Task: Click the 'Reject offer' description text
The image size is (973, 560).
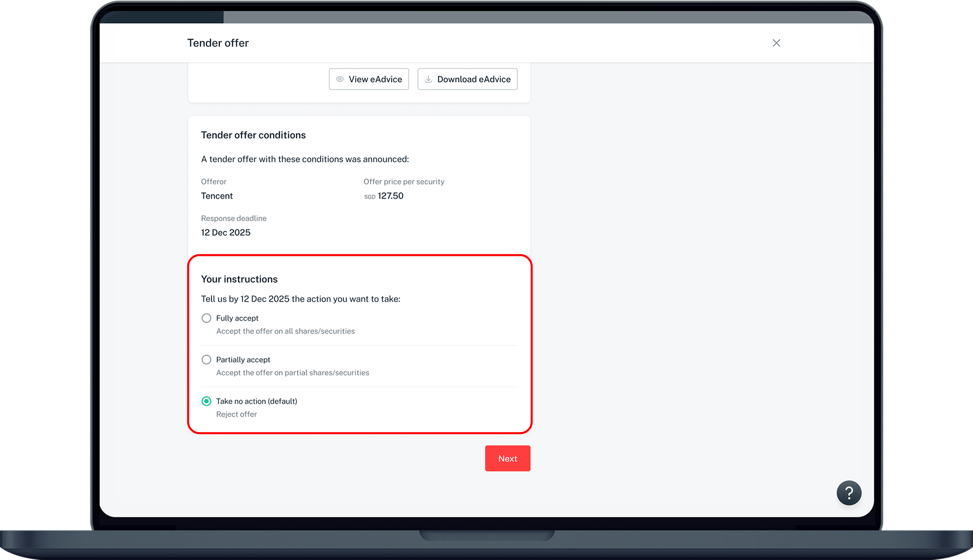Action: pos(237,414)
